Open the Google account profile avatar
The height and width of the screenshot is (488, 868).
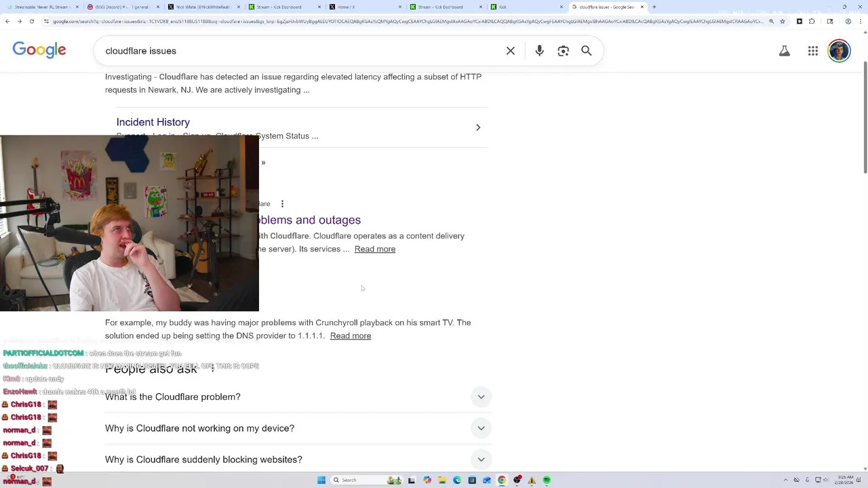click(x=840, y=51)
